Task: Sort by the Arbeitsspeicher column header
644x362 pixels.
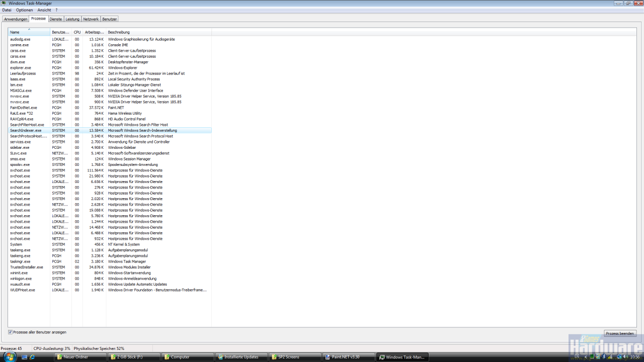Action: 94,32
